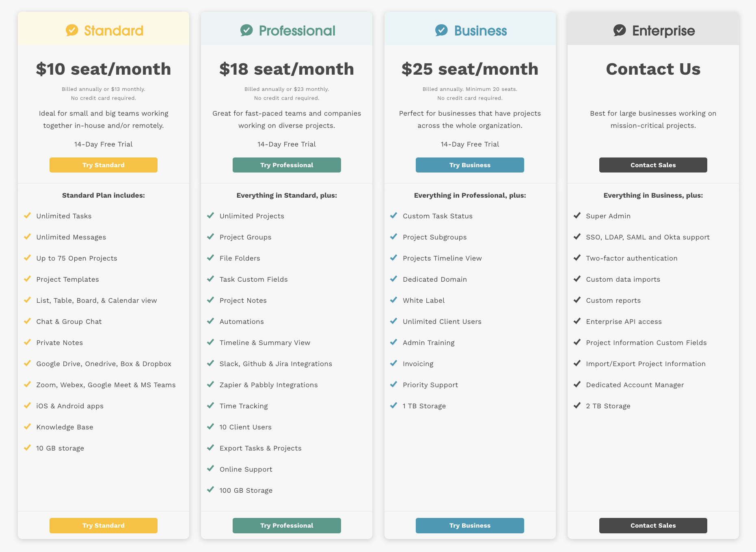The width and height of the screenshot is (756, 552).
Task: Click the Contact Sales button at the bottom
Action: tap(653, 525)
